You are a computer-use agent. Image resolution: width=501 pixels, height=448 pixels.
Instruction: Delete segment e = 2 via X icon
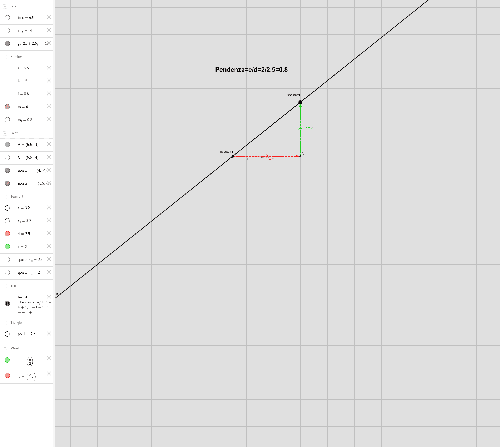click(49, 246)
